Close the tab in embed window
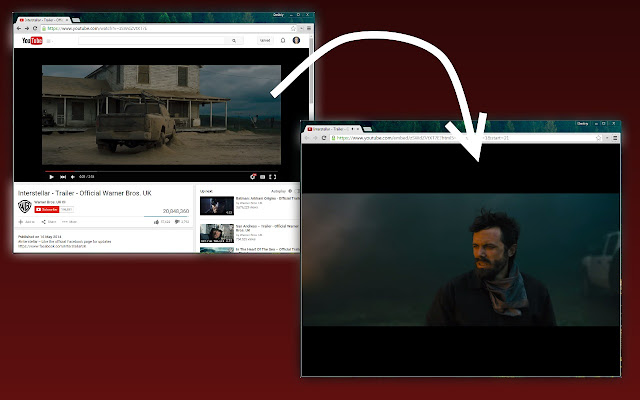This screenshot has height=400, width=640. coord(358,129)
